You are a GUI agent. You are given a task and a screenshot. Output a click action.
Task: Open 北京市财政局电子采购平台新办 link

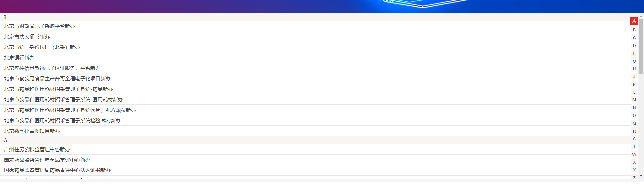[x=40, y=26]
